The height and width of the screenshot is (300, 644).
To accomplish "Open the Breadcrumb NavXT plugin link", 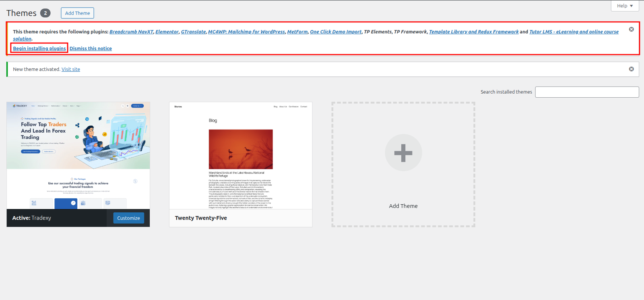I will (131, 32).
